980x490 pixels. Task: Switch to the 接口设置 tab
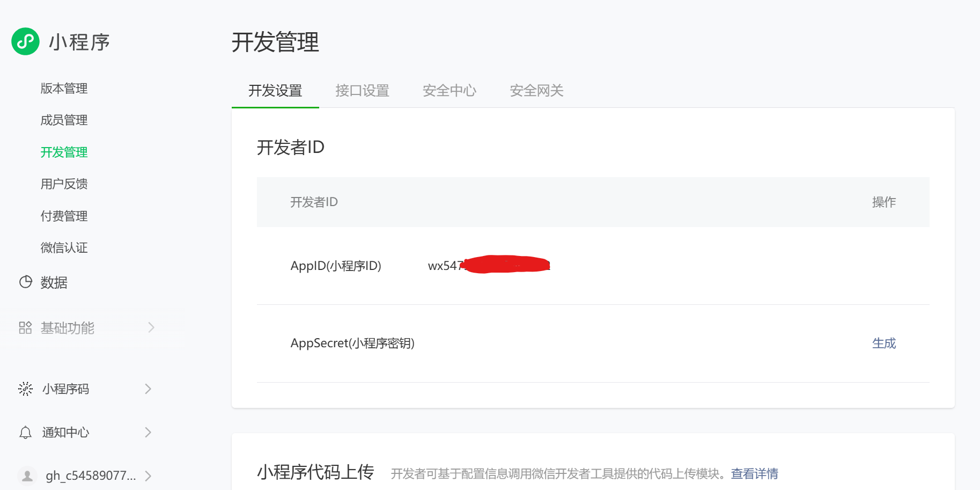pos(362,91)
